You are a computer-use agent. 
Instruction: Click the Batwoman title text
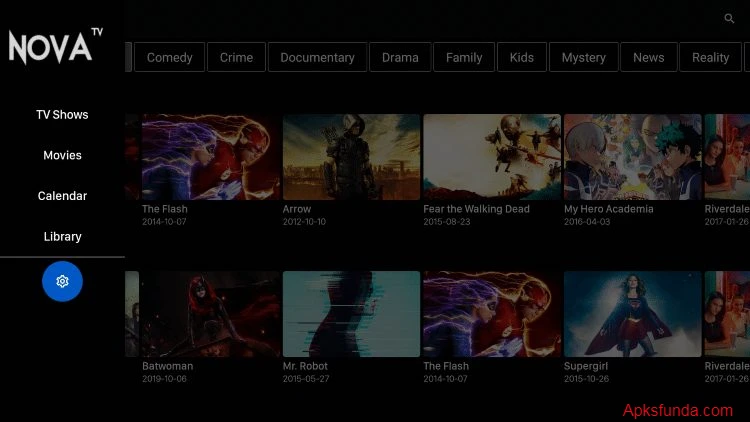[x=167, y=366]
